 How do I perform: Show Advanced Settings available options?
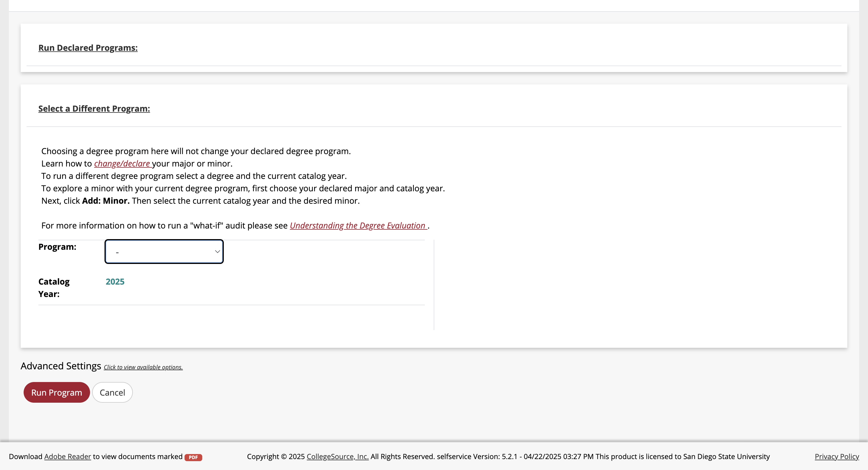tap(143, 367)
